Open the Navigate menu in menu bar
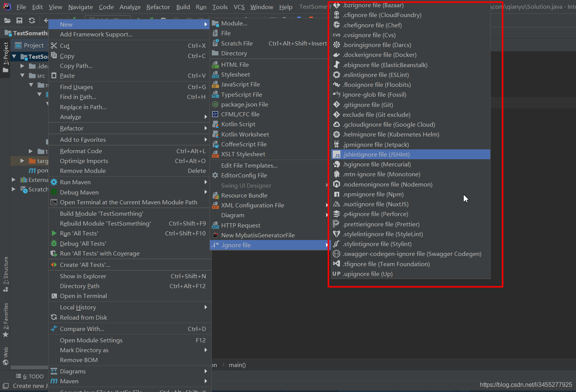This screenshot has height=392, width=576. point(80,7)
